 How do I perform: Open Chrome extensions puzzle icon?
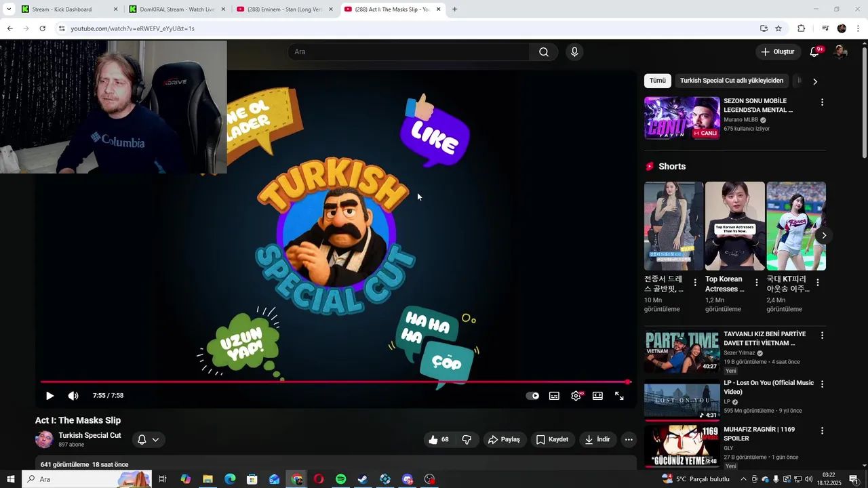tap(801, 28)
